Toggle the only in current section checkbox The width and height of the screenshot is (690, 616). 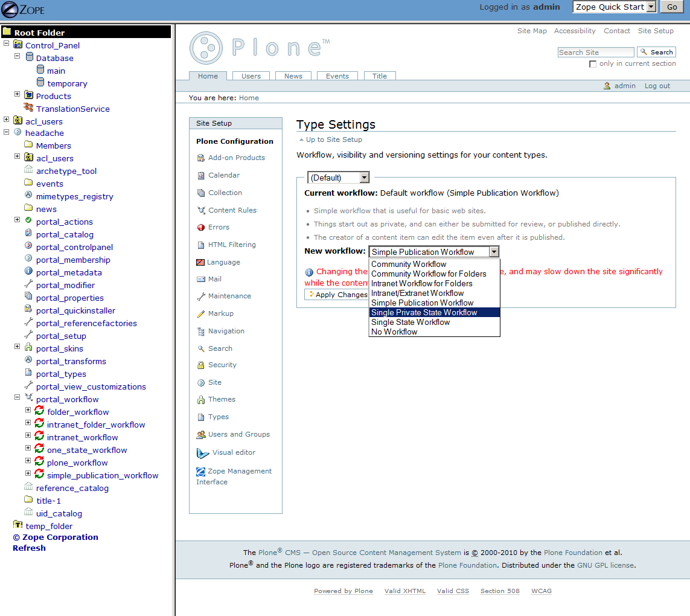(593, 64)
